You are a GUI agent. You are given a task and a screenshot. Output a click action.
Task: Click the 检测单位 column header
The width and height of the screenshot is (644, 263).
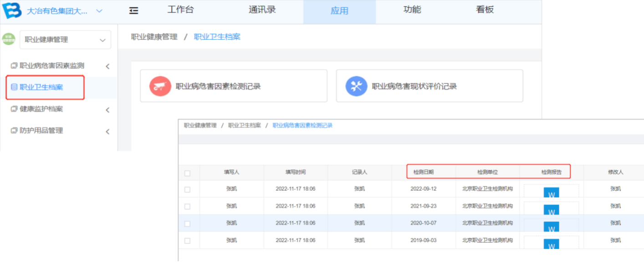pyautogui.click(x=487, y=172)
